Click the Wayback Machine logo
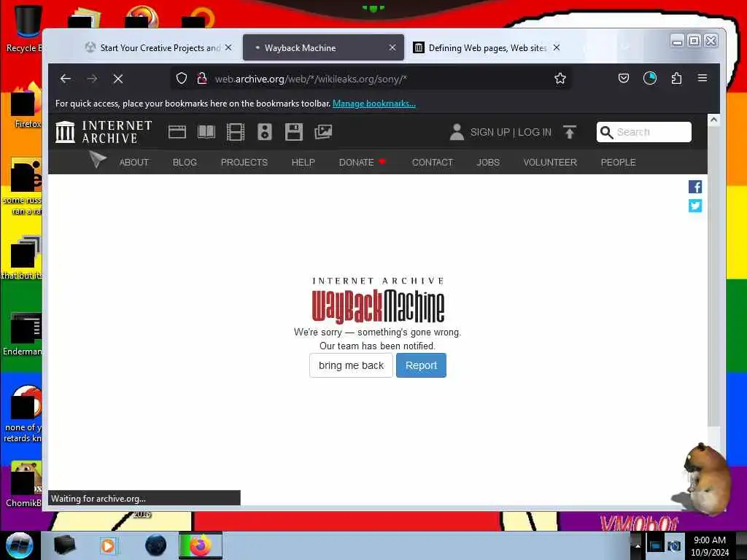Viewport: 747px width, 560px height. tap(378, 300)
